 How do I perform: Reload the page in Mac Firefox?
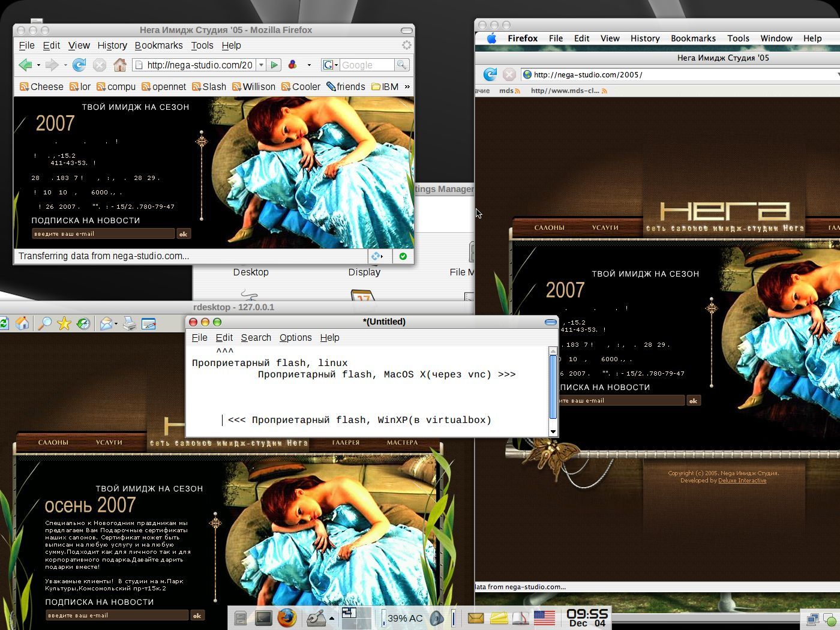tap(490, 74)
